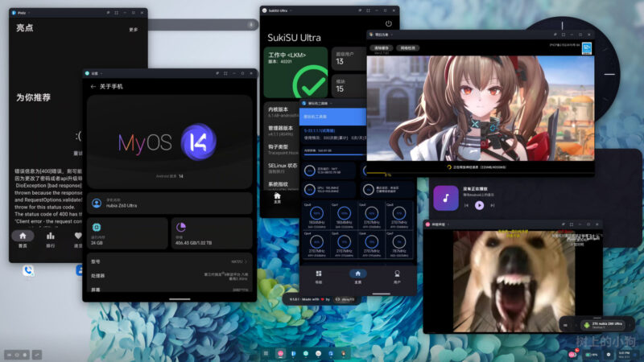Viewport: 644px width, 362px height.
Task: Click the GitHub author pill under the toolbox
Action: point(345,299)
